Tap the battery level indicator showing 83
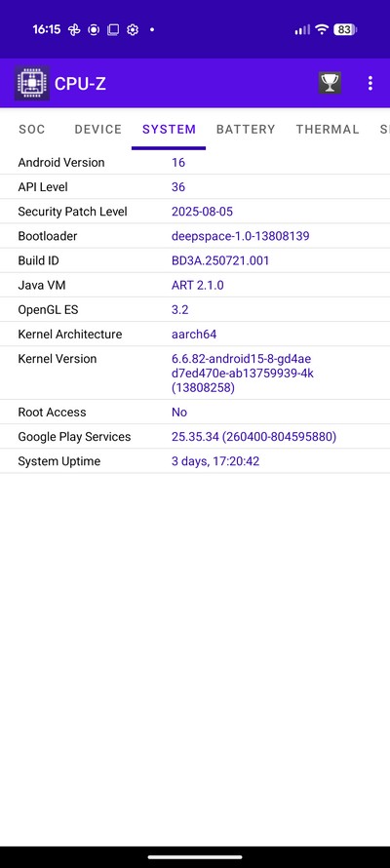Image resolution: width=390 pixels, height=868 pixels. tap(344, 29)
